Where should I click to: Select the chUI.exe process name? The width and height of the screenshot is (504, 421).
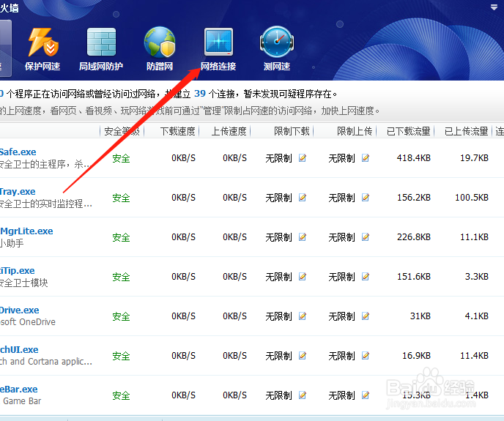click(19, 350)
